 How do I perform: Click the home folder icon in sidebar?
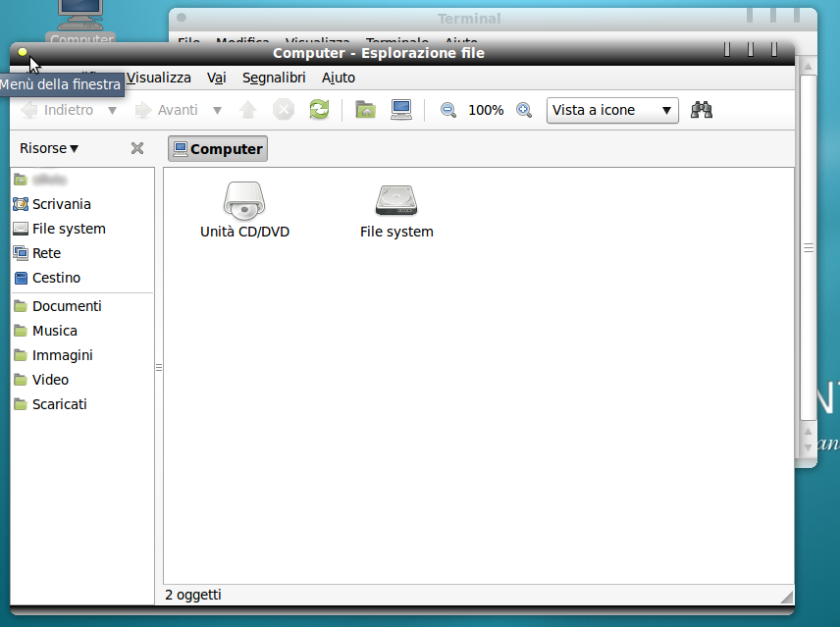coord(21,180)
